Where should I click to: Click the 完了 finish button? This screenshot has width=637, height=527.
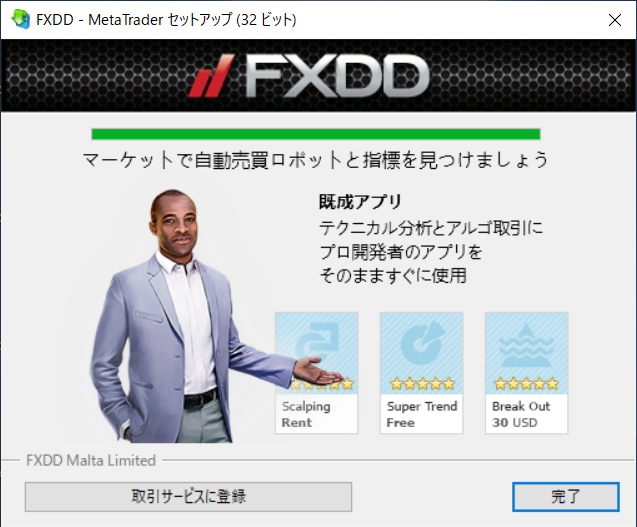tap(566, 497)
